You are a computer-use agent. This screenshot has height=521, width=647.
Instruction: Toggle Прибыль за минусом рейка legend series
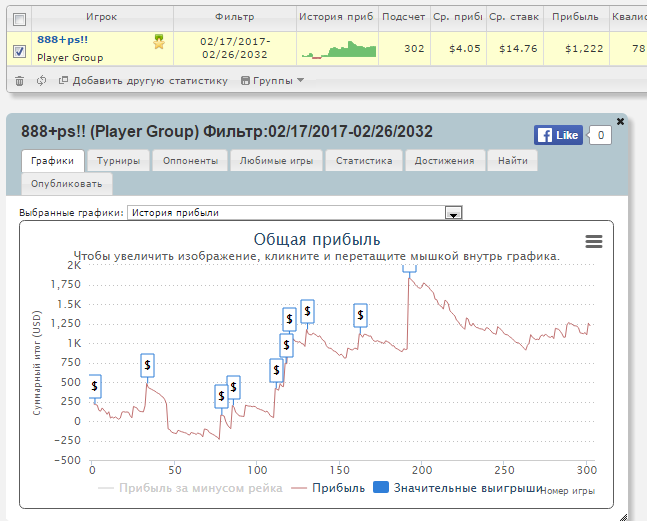[190, 488]
